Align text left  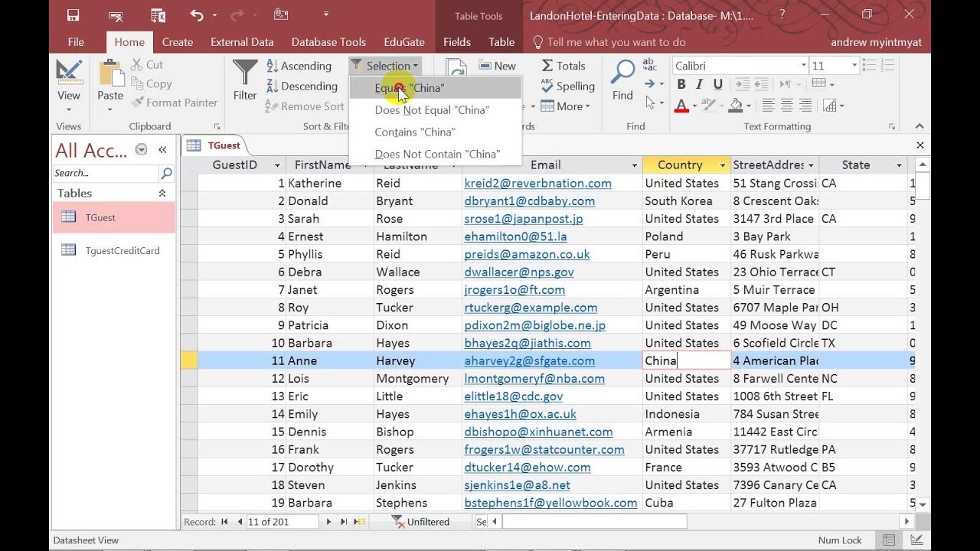pyautogui.click(x=768, y=105)
